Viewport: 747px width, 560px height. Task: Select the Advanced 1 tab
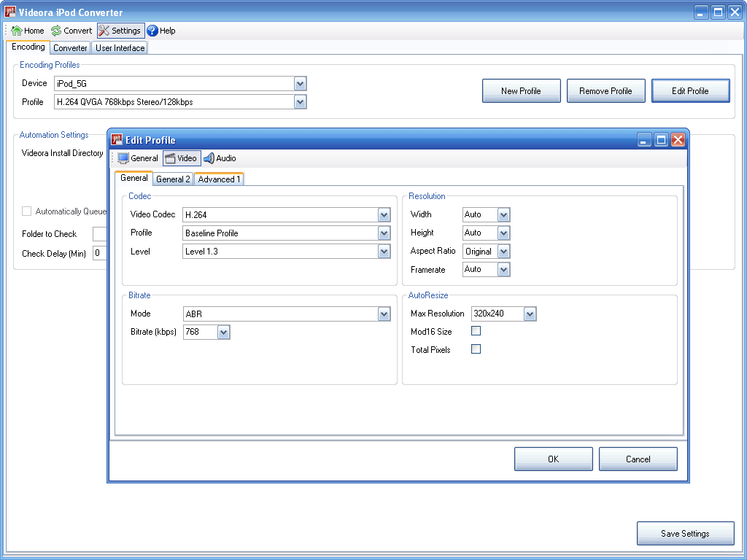coord(219,179)
